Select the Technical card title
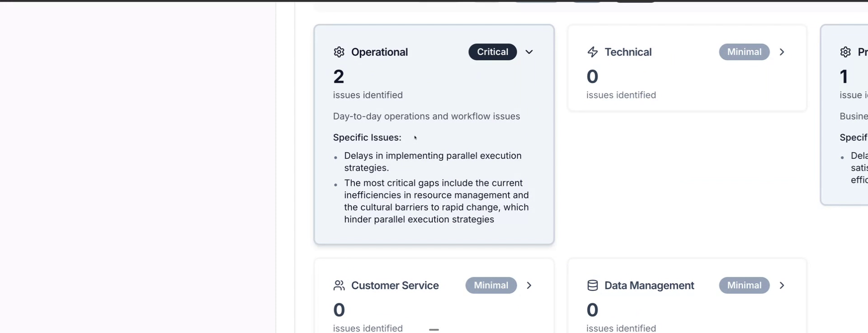Viewport: 868px width, 333px height. point(628,52)
